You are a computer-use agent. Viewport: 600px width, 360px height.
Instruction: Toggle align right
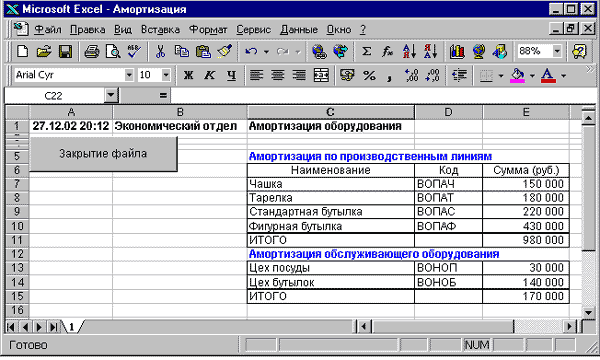(299, 75)
